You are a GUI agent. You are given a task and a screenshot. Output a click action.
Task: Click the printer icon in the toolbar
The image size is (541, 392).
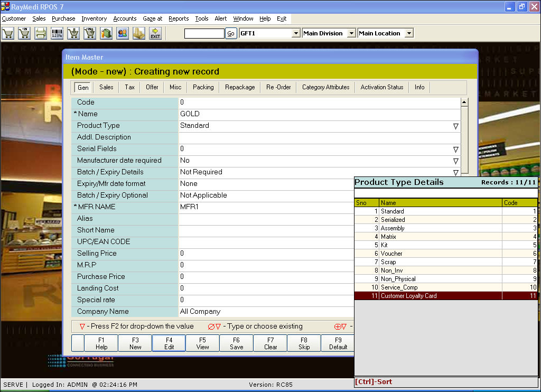pos(41,33)
